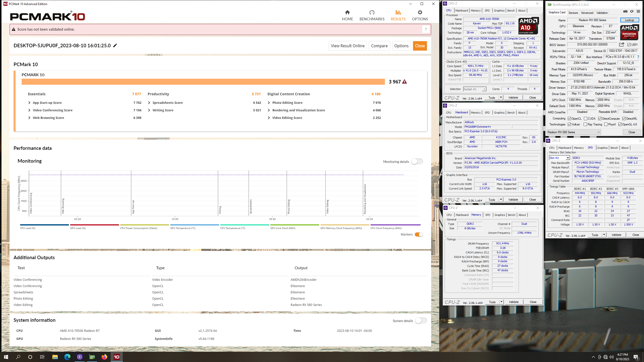Show hidden tray icons chevron
644x362 pixels.
pyautogui.click(x=593, y=357)
